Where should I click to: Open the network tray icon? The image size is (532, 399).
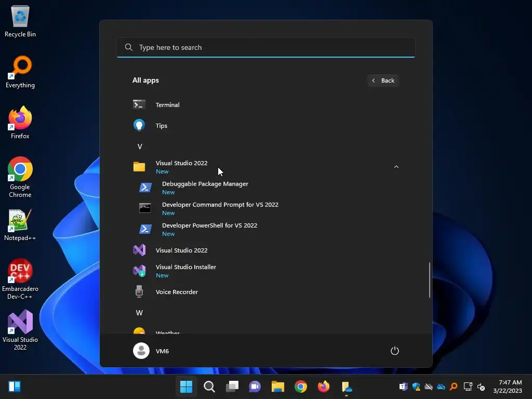468,387
